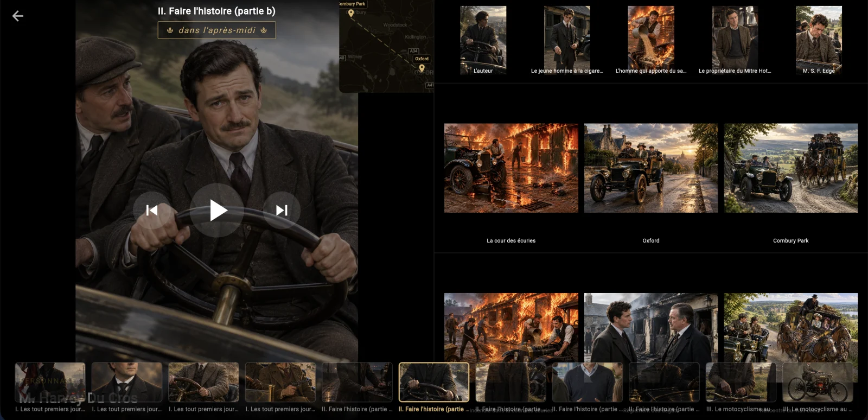Click the Oxford map pin

click(x=422, y=68)
